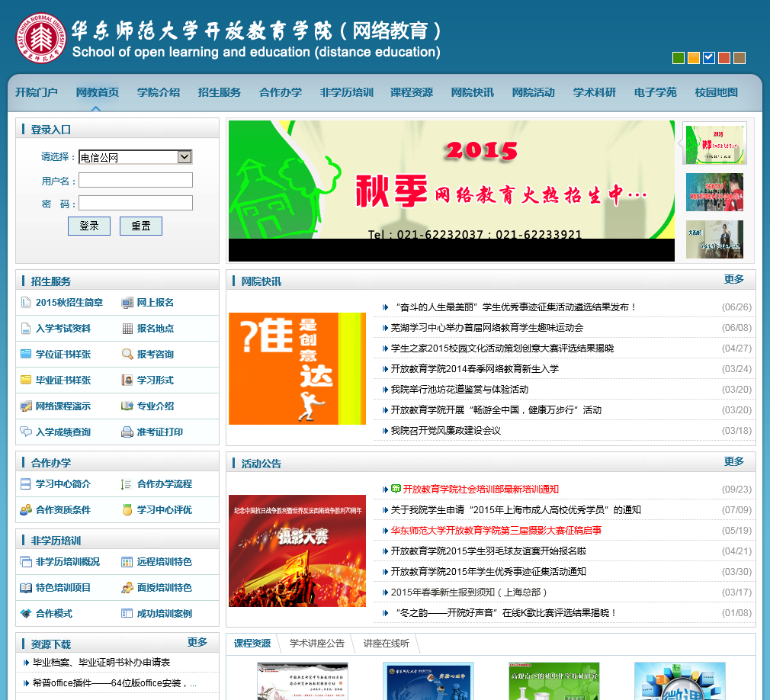Switch to the 学术讲座公告 tab
The width and height of the screenshot is (770, 700).
[316, 644]
